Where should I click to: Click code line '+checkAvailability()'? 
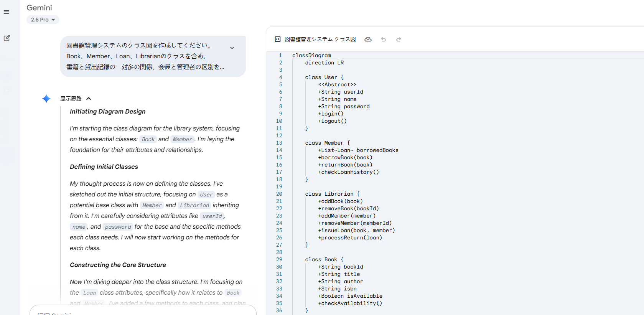point(350,303)
